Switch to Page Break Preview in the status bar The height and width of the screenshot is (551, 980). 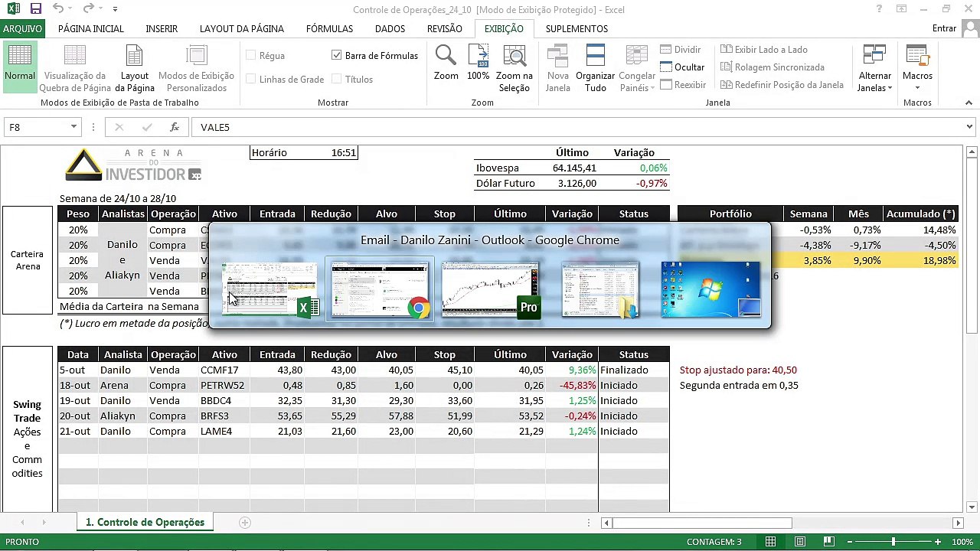click(828, 542)
